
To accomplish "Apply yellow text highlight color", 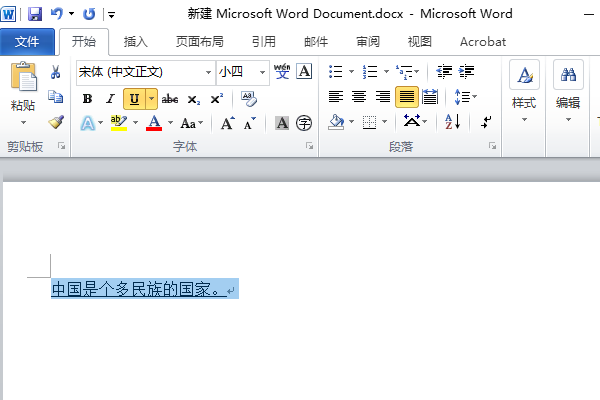I will pyautogui.click(x=119, y=123).
